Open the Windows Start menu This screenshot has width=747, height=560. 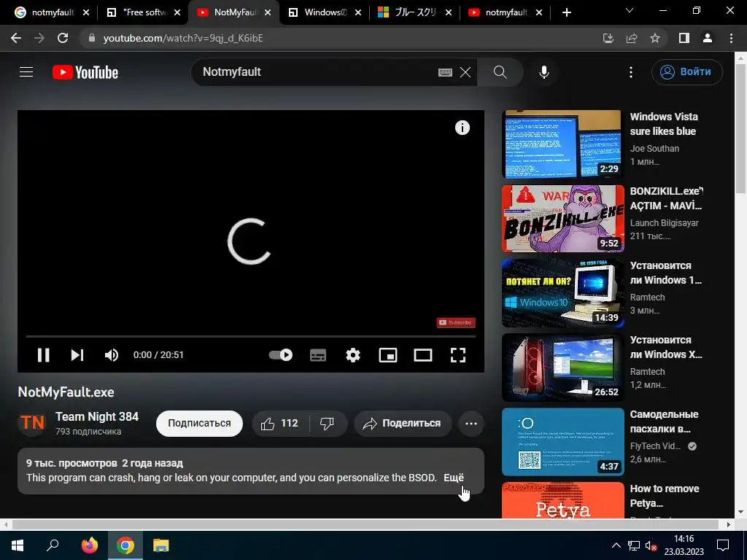pyautogui.click(x=18, y=545)
